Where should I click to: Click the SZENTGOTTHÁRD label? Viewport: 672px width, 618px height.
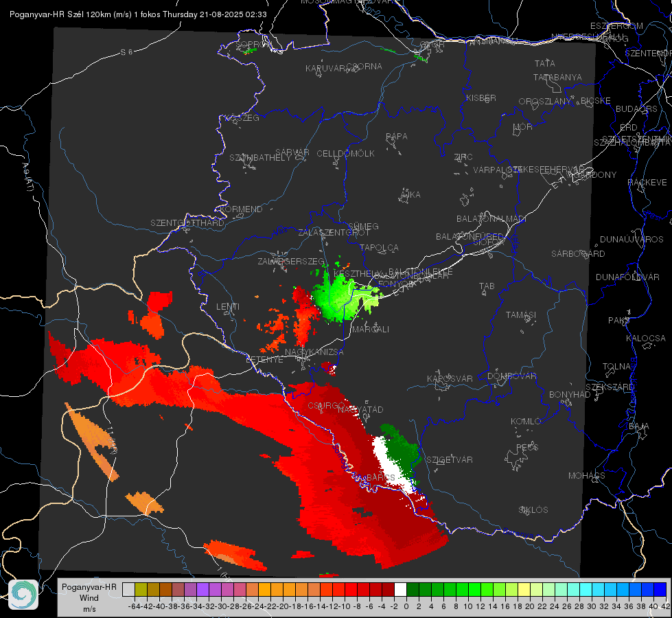pyautogui.click(x=187, y=223)
